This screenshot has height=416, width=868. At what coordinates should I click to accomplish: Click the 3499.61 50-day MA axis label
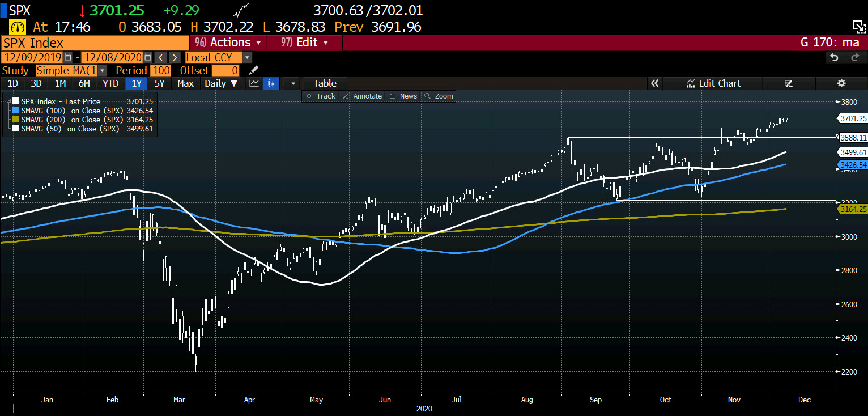(853, 152)
